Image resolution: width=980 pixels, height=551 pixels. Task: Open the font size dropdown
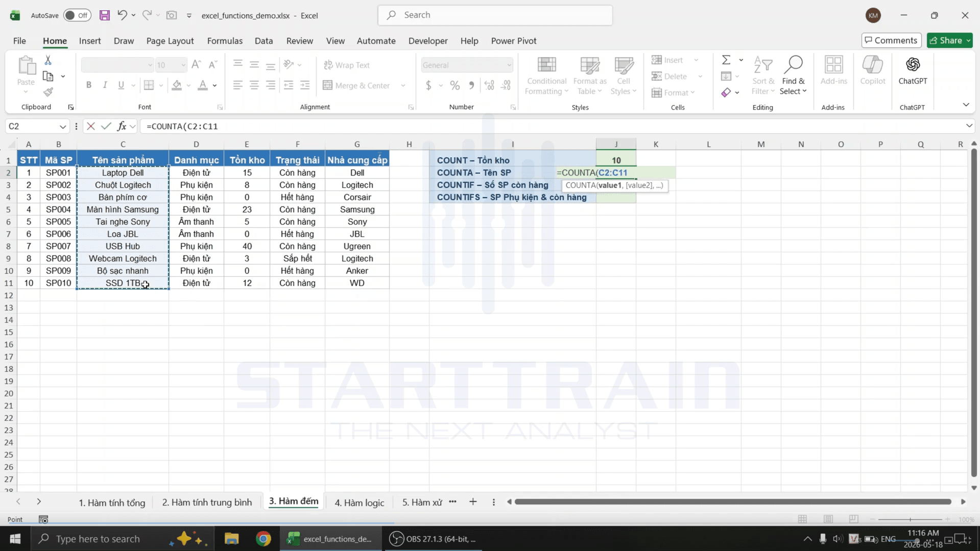[x=183, y=65]
